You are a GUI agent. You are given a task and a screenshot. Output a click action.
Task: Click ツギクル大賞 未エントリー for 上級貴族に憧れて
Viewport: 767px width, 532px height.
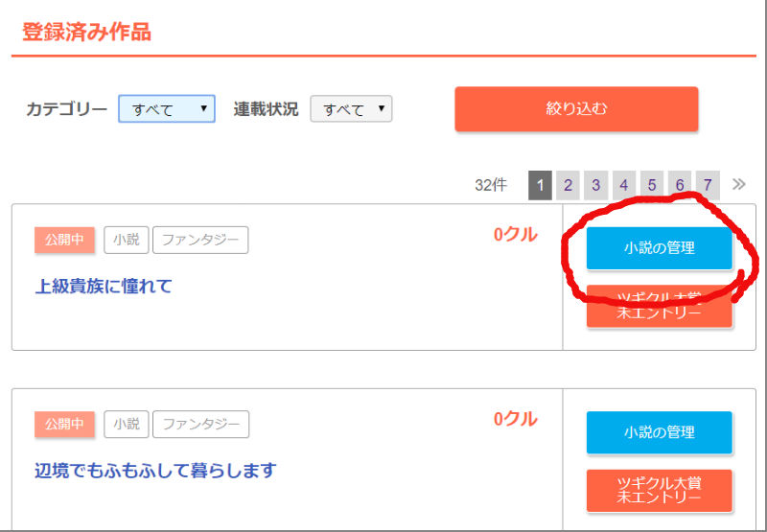pos(660,306)
